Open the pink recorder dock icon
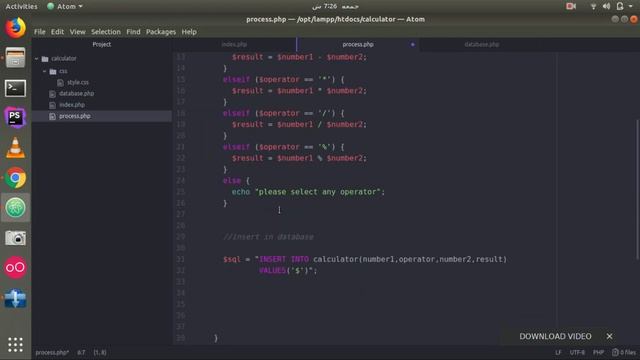640x360 pixels. (x=16, y=268)
